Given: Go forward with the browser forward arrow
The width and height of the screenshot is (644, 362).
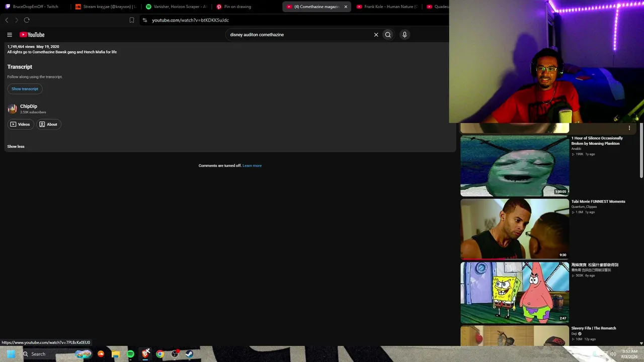Looking at the screenshot, I should 17,20.
